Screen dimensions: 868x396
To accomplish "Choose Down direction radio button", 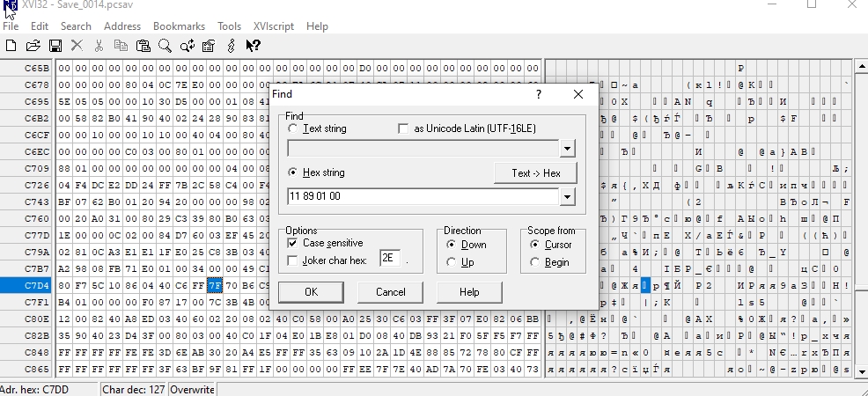I will [451, 245].
